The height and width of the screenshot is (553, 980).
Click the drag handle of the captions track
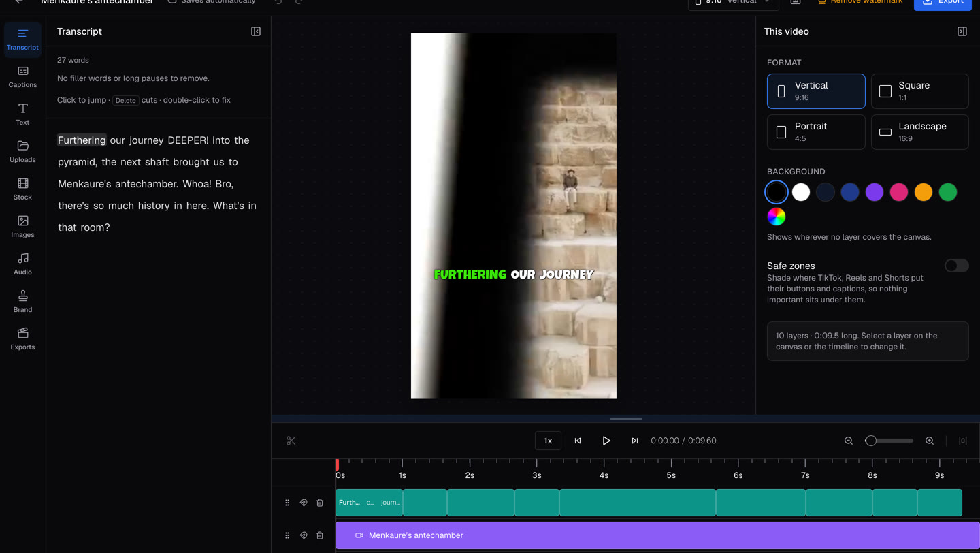pyautogui.click(x=287, y=503)
